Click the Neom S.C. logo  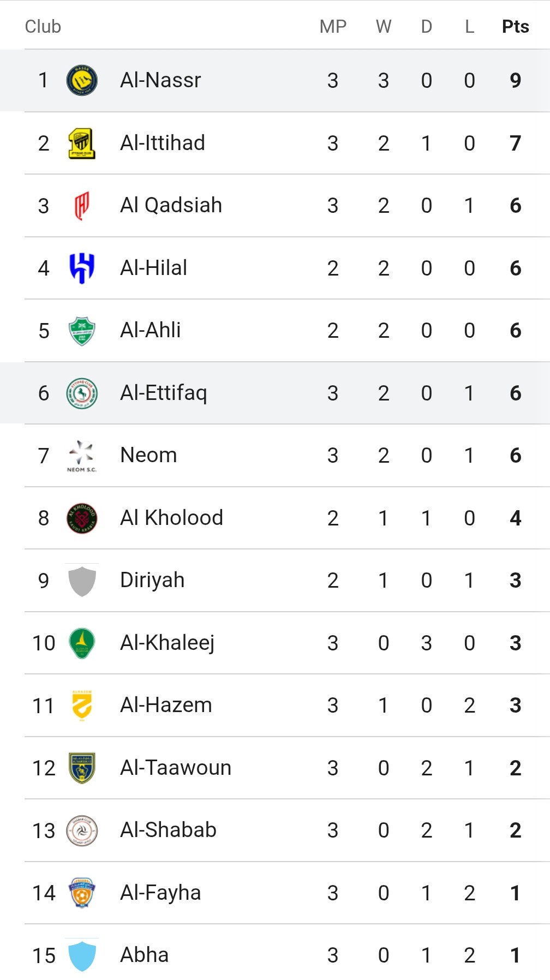click(82, 456)
